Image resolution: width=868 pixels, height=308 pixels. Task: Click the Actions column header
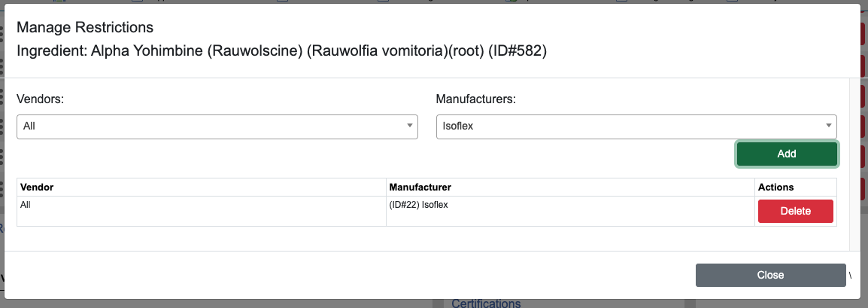point(775,187)
